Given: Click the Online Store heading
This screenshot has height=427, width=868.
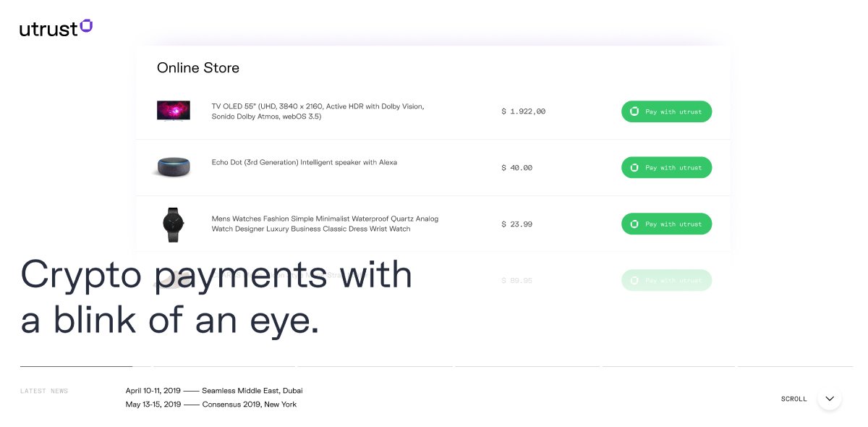Looking at the screenshot, I should pos(198,68).
